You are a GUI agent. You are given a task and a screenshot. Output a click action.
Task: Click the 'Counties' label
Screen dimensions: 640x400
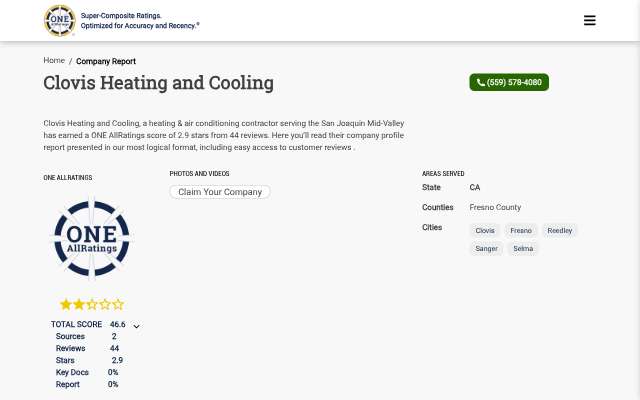pos(438,207)
